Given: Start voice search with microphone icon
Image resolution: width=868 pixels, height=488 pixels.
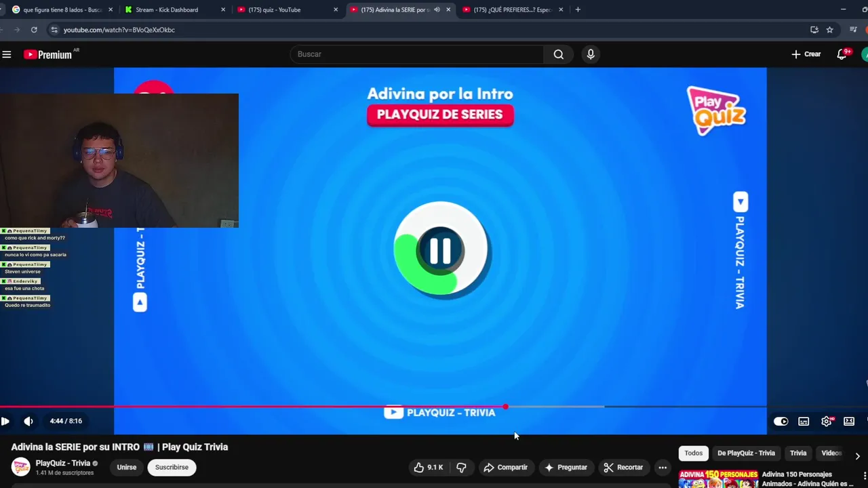Looking at the screenshot, I should [x=591, y=54].
